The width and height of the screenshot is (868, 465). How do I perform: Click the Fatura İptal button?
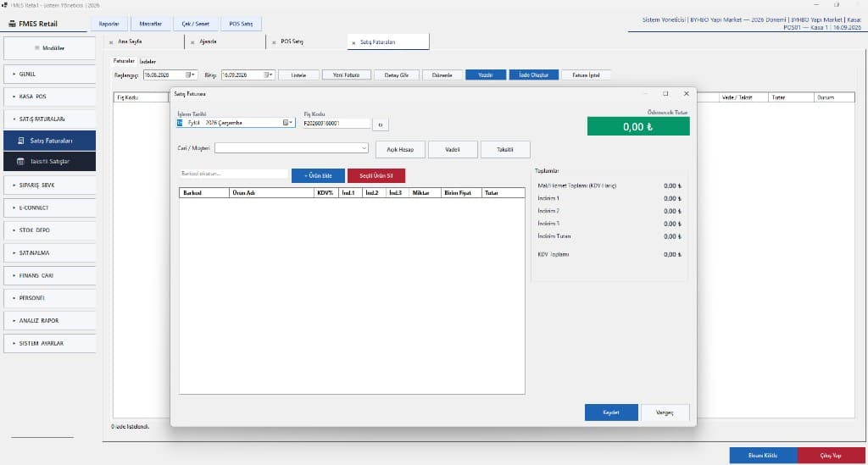587,75
